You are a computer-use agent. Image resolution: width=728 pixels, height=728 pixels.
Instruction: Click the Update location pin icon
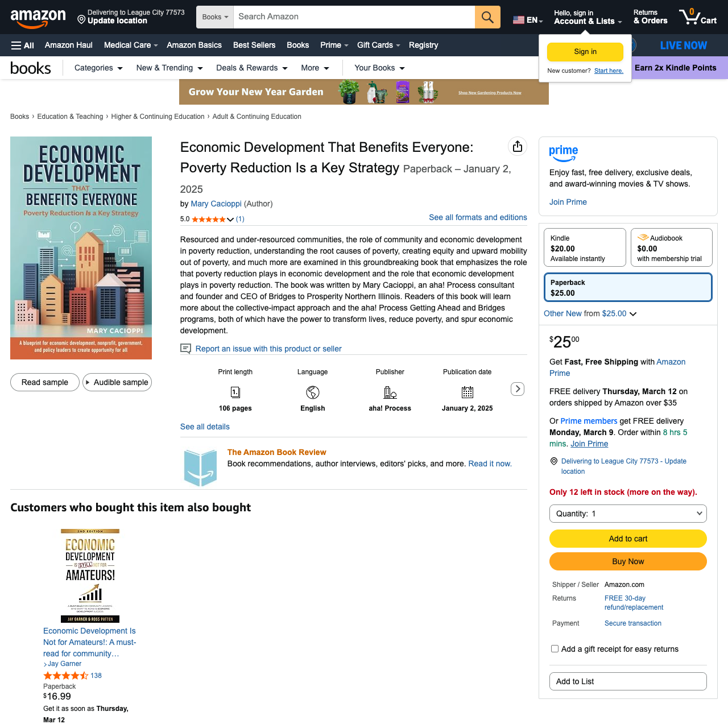81,20
